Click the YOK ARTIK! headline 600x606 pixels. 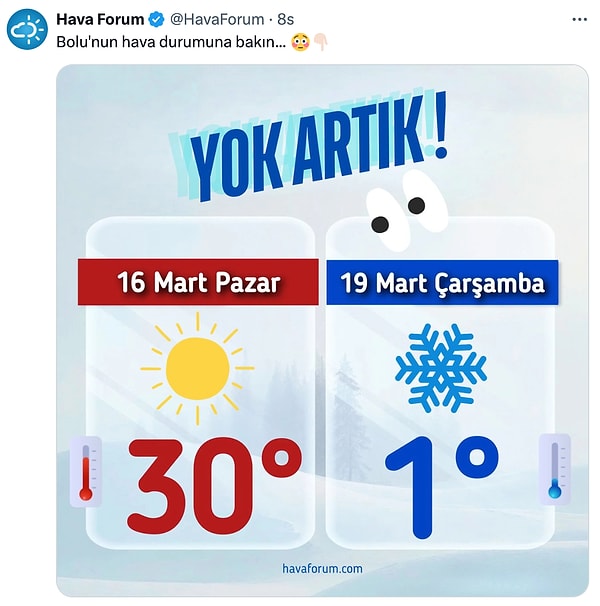pyautogui.click(x=309, y=148)
